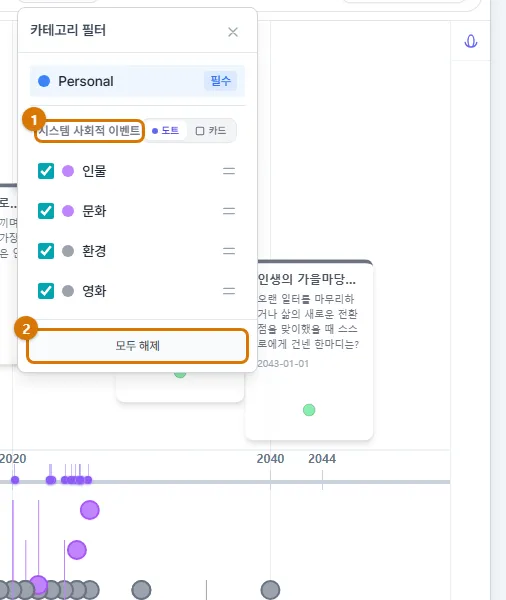Click gray event dot on 2040 line
The image size is (506, 600).
point(270,590)
